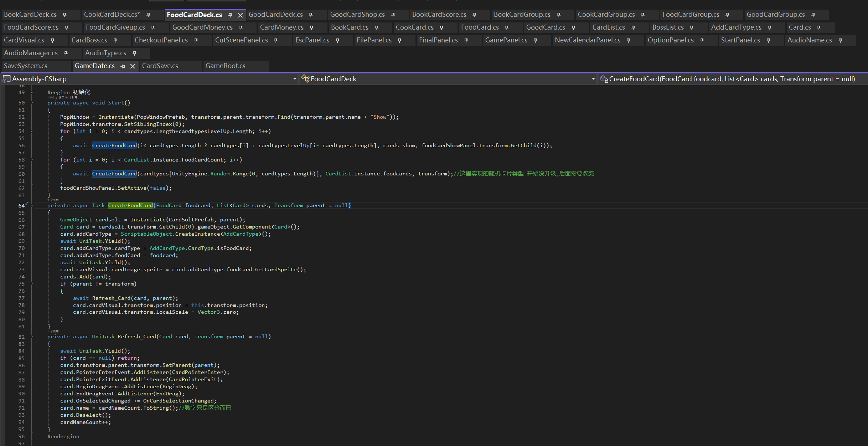Switch to the CookCardDeck.cs tab
Image resolution: width=868 pixels, height=446 pixels.
[112, 15]
